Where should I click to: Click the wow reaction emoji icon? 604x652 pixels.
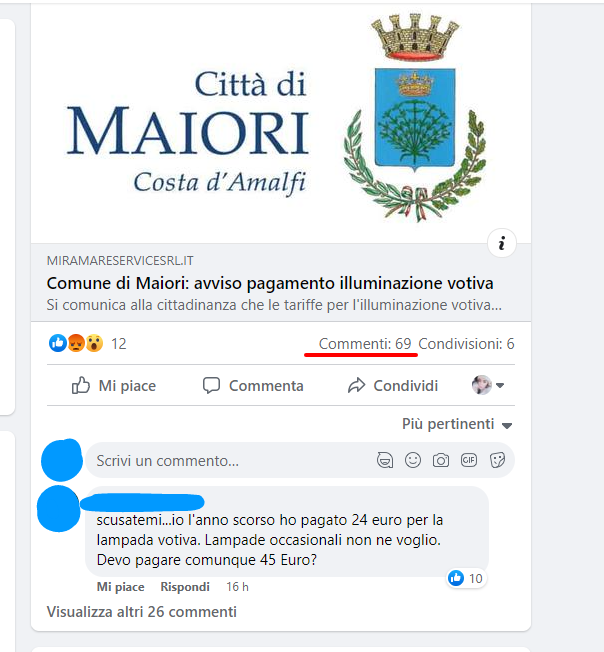coord(94,343)
